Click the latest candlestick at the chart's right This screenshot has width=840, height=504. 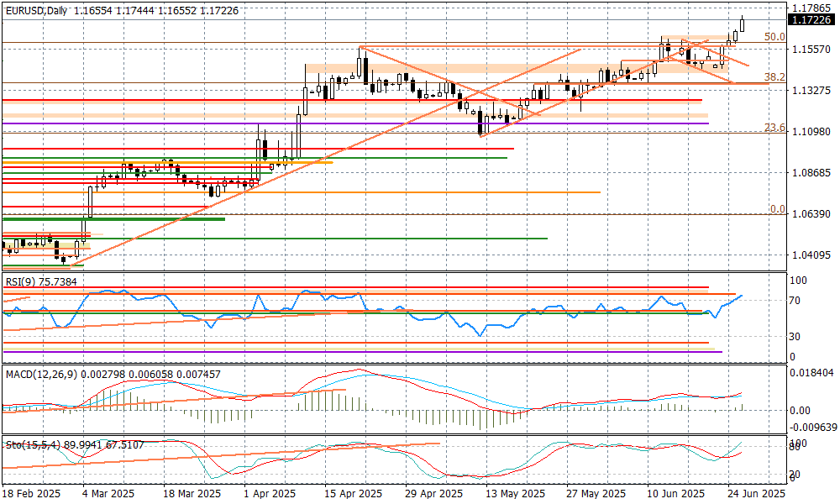(743, 25)
